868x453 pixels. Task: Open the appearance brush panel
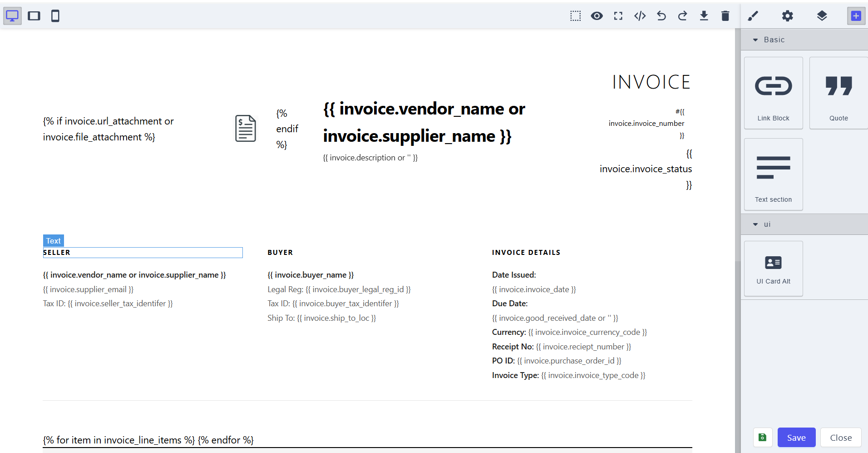pos(752,15)
